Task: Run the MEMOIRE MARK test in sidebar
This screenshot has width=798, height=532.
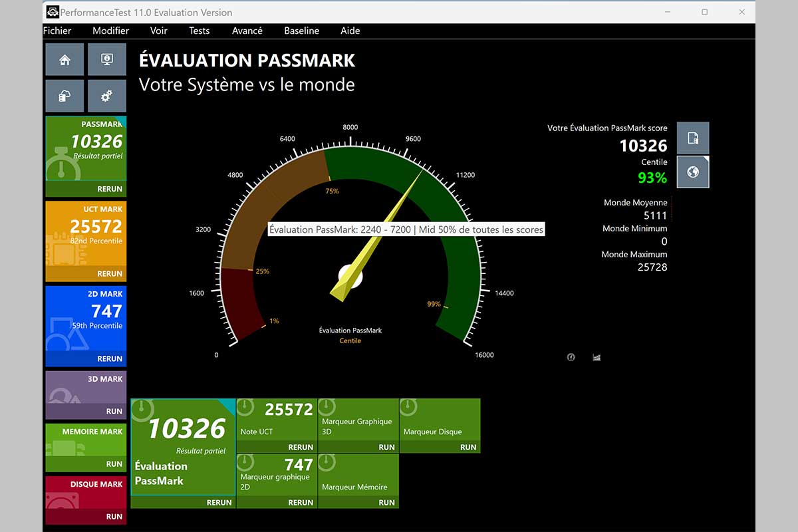Action: click(x=114, y=464)
